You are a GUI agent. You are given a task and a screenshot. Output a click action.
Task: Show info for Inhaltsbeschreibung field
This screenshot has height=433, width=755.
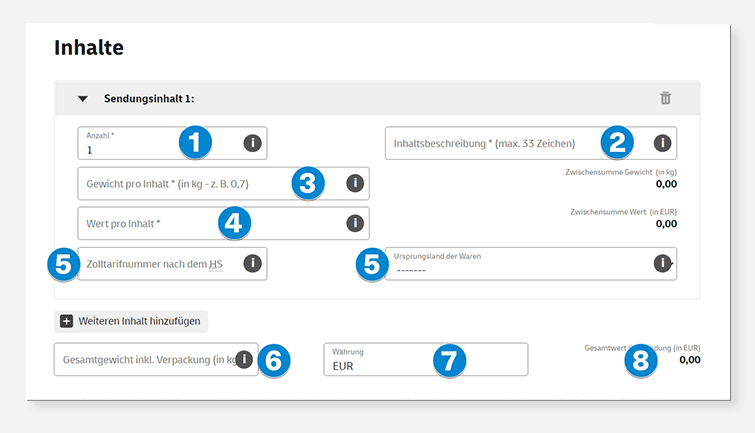click(x=661, y=143)
